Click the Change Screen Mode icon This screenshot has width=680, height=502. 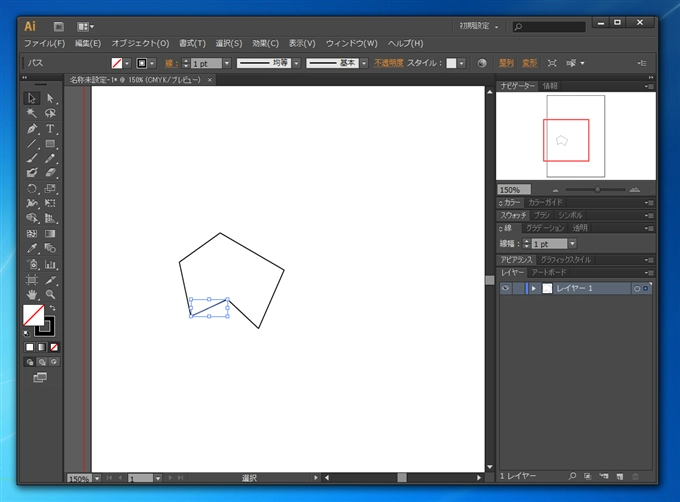pos(40,378)
